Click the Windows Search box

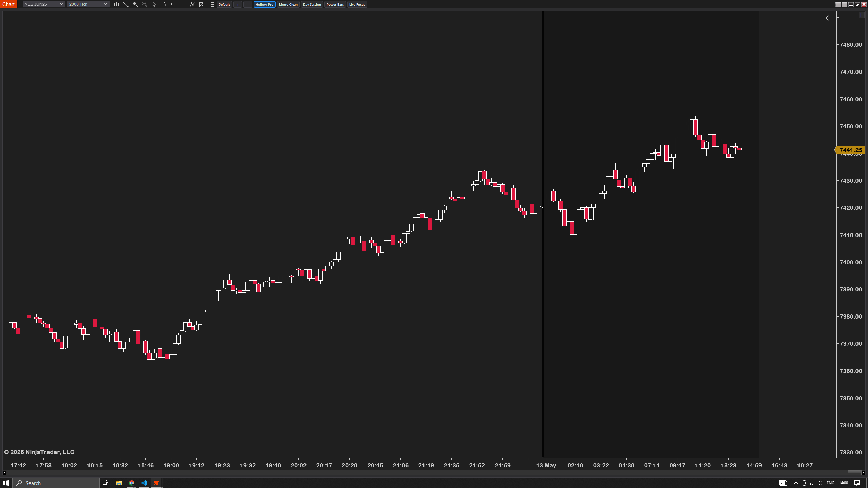(56, 483)
